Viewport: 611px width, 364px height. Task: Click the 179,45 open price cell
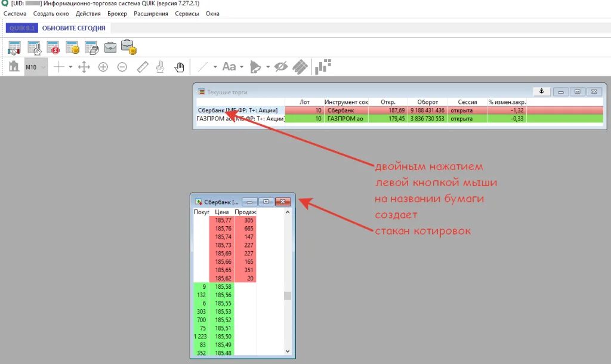coord(388,119)
